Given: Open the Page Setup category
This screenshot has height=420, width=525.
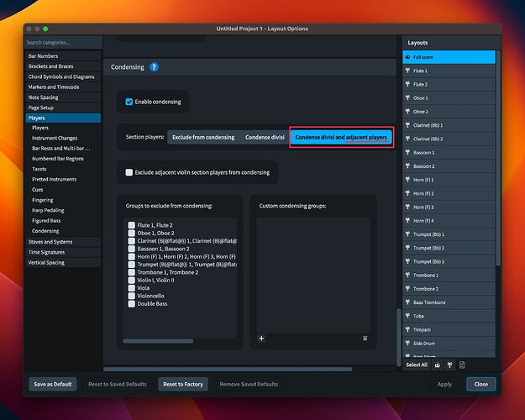Looking at the screenshot, I should click(63, 108).
